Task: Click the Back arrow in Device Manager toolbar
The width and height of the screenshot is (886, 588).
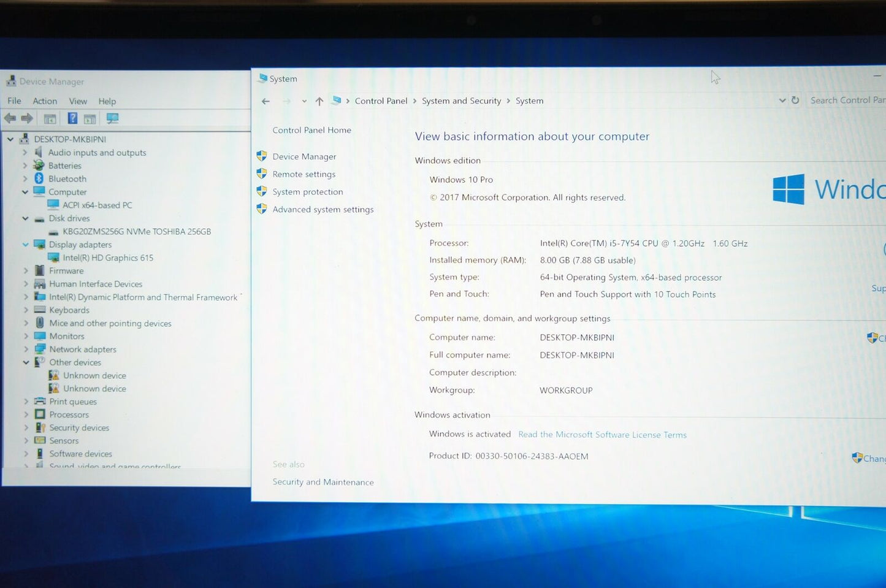Action: [x=10, y=118]
